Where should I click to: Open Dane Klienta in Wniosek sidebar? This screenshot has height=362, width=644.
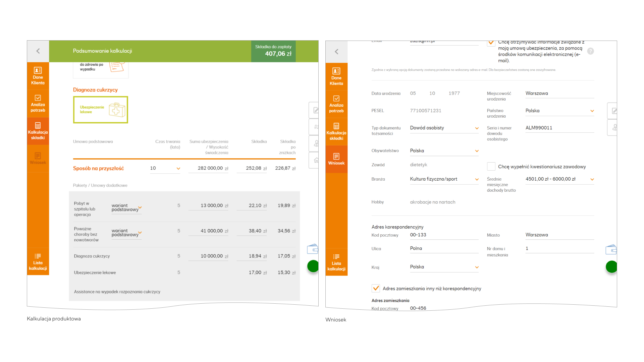click(x=336, y=76)
